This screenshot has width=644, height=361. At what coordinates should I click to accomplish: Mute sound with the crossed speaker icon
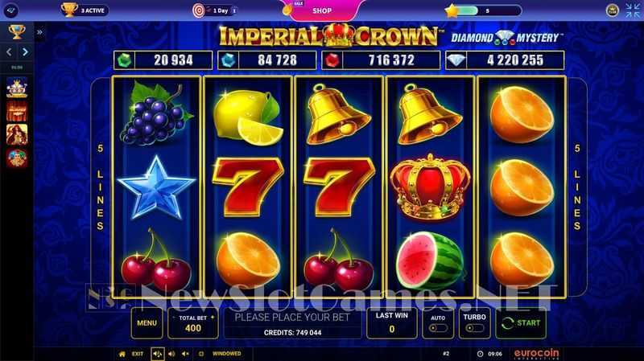[x=186, y=354]
